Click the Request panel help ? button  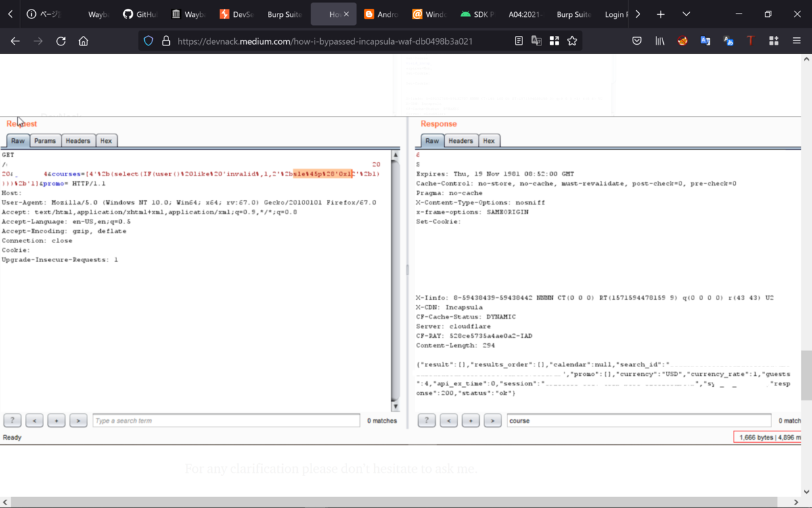pyautogui.click(x=12, y=421)
